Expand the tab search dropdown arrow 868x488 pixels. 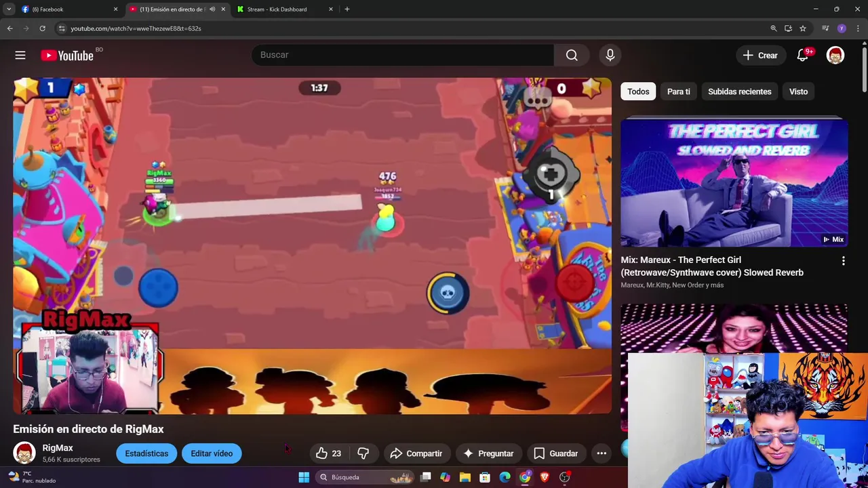coord(8,9)
